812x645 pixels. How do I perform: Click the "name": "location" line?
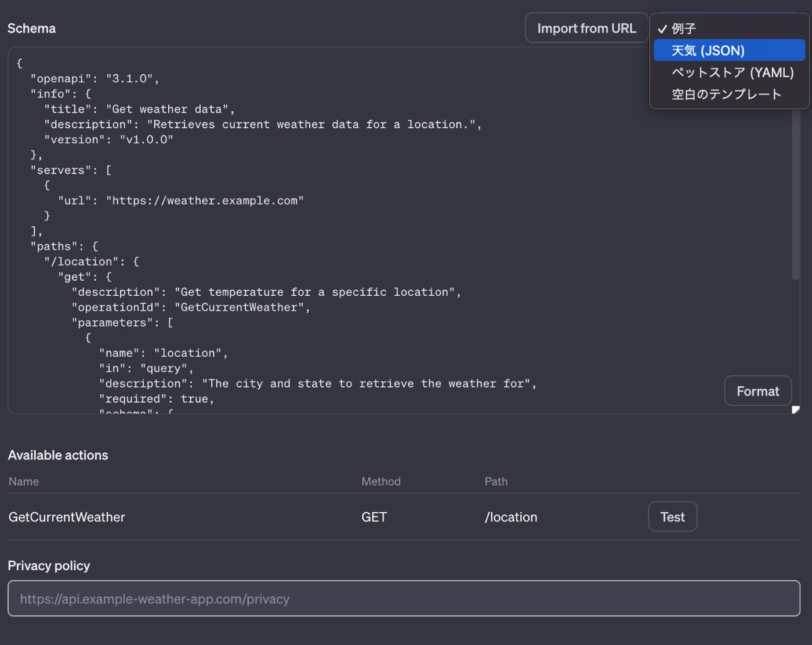point(163,353)
